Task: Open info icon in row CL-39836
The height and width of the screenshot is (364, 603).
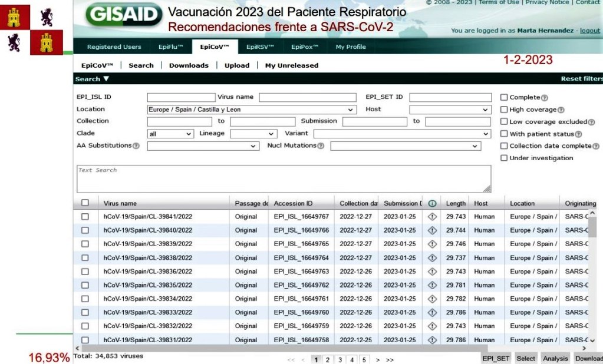Action: click(x=432, y=272)
